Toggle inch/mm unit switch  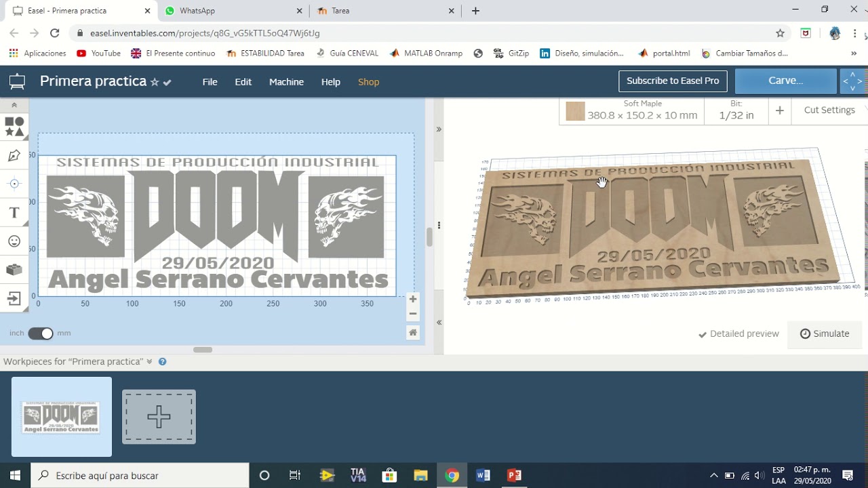41,333
